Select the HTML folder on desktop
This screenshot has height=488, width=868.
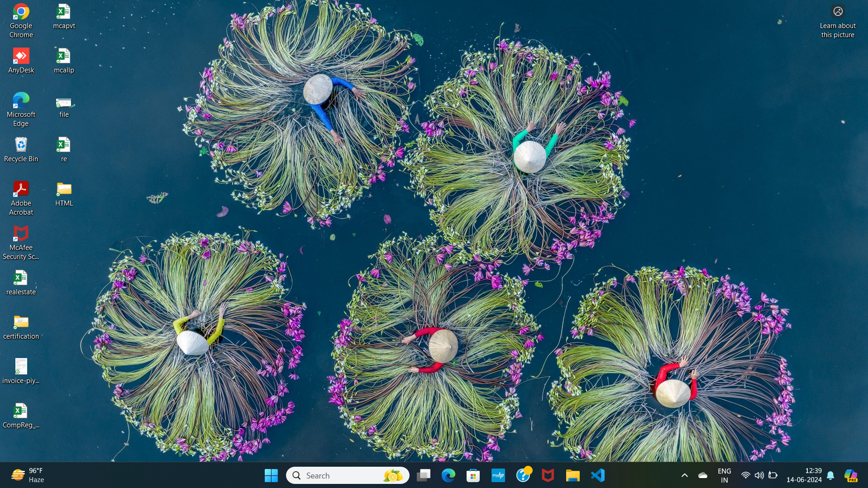coord(64,194)
